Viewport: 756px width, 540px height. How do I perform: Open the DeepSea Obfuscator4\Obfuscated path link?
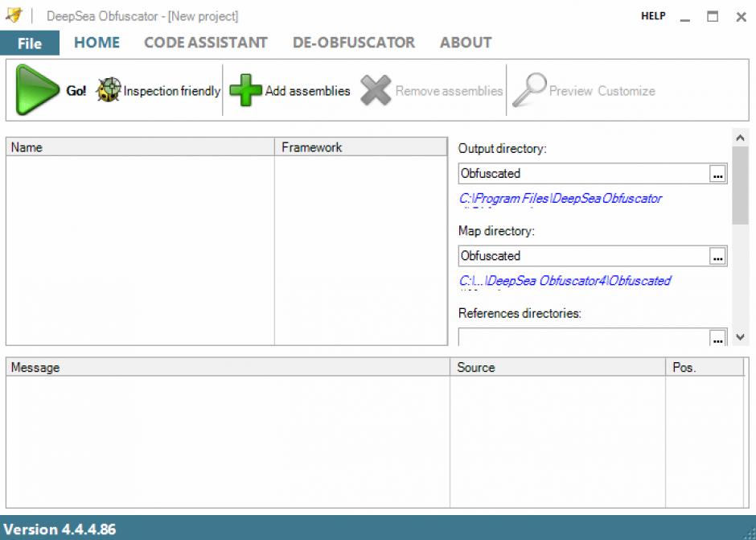point(565,281)
